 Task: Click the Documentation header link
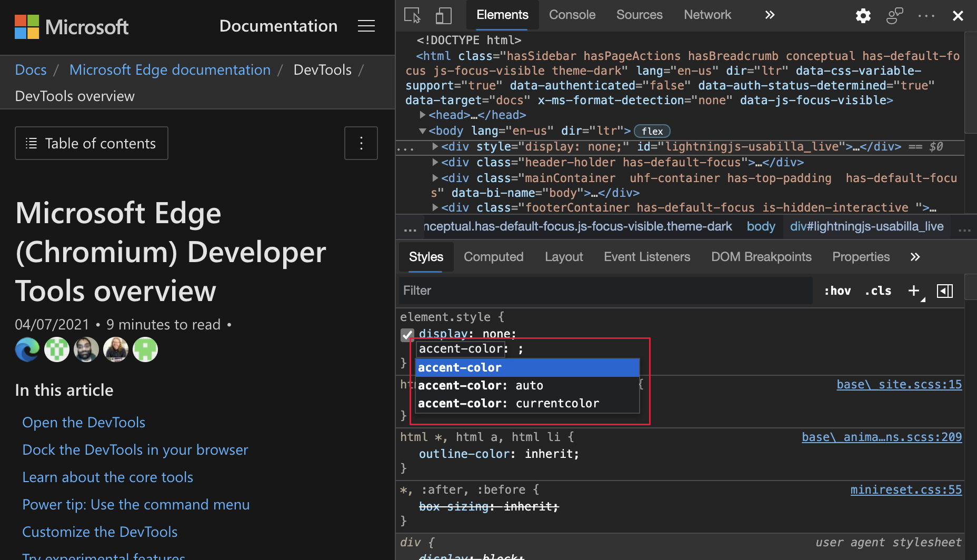278,26
